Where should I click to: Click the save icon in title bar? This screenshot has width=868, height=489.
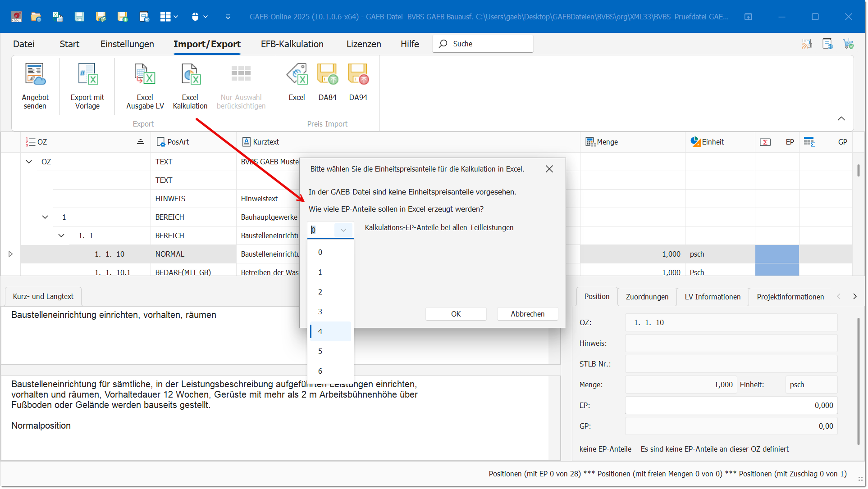(79, 17)
